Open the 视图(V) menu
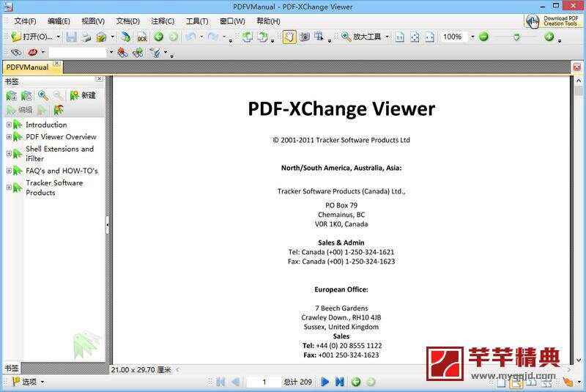Image resolution: width=586 pixels, height=392 pixels. tap(93, 21)
